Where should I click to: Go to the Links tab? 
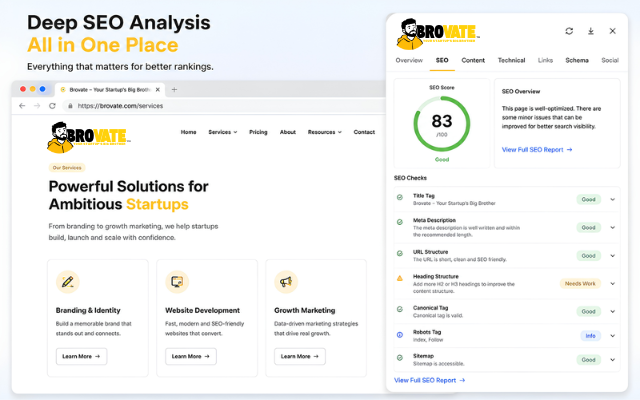point(545,60)
